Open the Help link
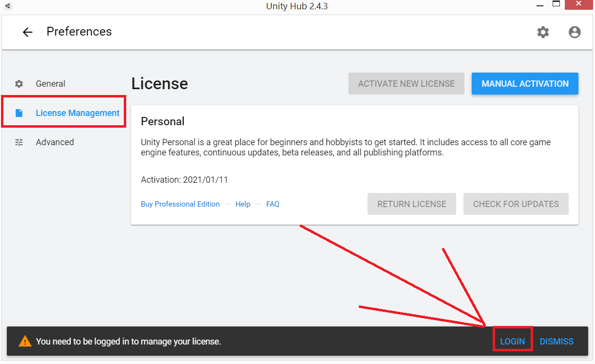The image size is (595, 364). [x=243, y=204]
